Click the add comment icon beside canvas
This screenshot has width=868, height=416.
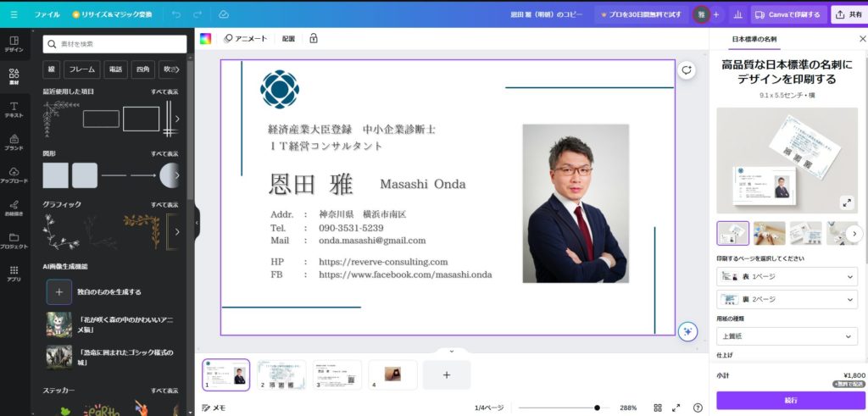coord(687,71)
